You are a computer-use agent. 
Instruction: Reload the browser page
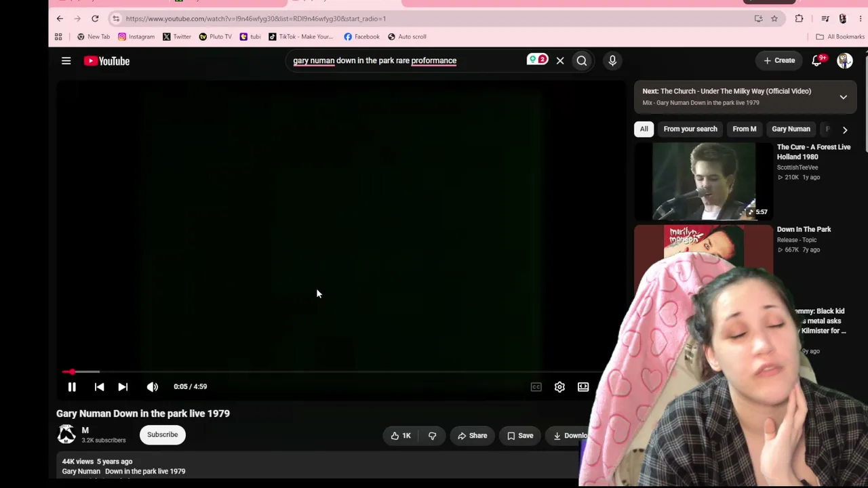tap(95, 18)
